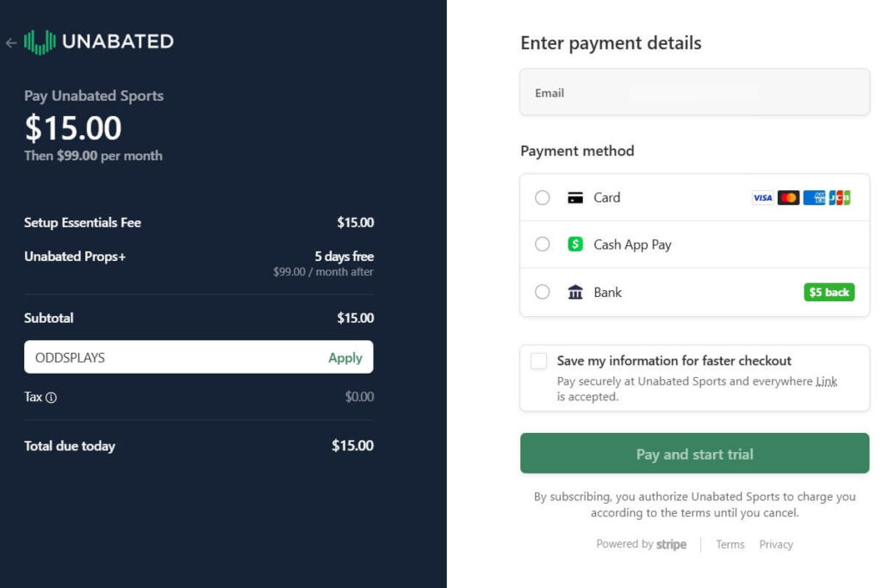Open the Privacy link
This screenshot has height=588, width=882.
[x=775, y=544]
